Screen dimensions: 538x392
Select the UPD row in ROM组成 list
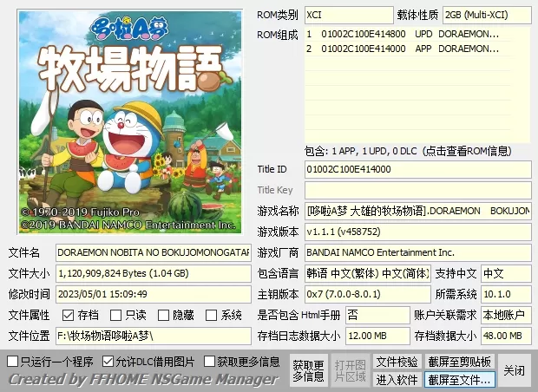click(402, 34)
